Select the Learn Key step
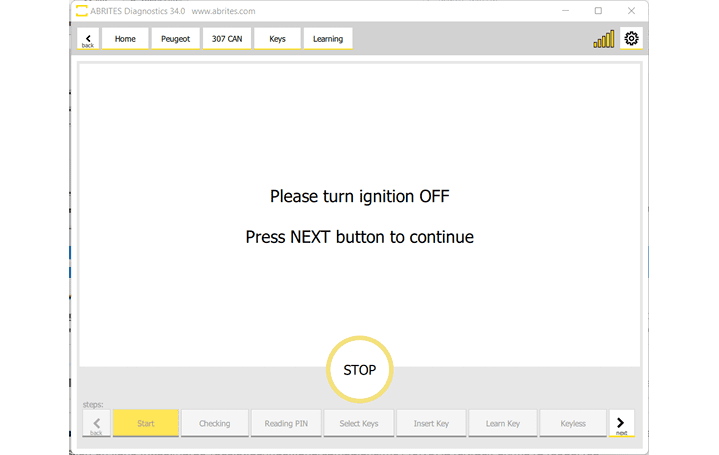Screen dimensions: 719x455 503,423
